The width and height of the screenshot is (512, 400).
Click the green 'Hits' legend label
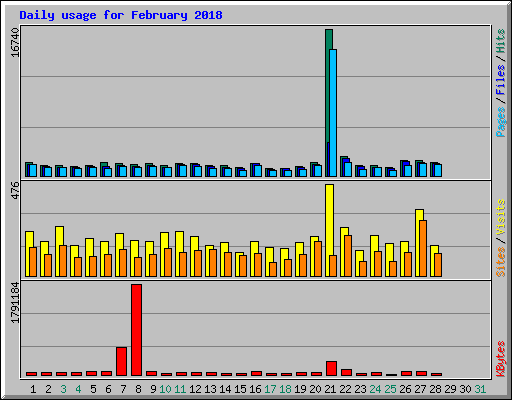coord(501,41)
